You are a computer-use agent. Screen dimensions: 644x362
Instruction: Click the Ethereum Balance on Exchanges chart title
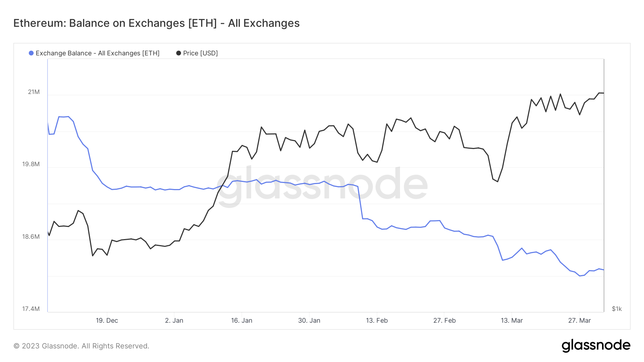point(156,23)
